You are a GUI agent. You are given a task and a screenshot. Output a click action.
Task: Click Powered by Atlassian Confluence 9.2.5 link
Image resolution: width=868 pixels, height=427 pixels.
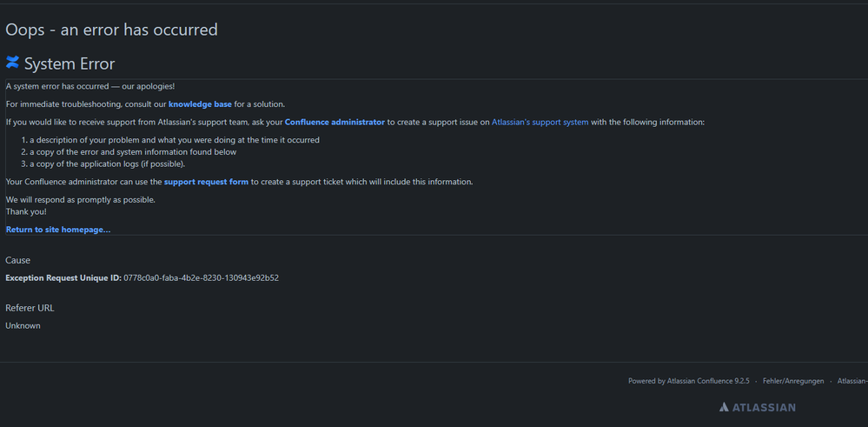[x=688, y=381]
